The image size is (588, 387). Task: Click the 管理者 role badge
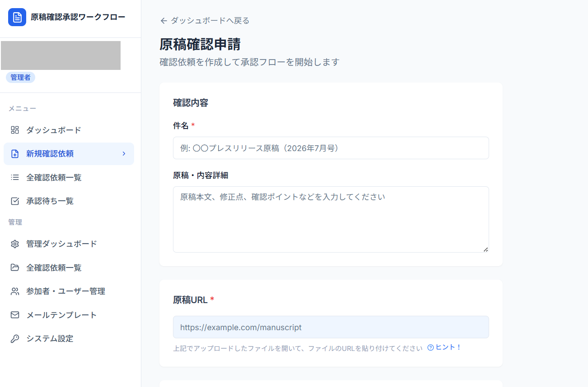click(x=20, y=78)
